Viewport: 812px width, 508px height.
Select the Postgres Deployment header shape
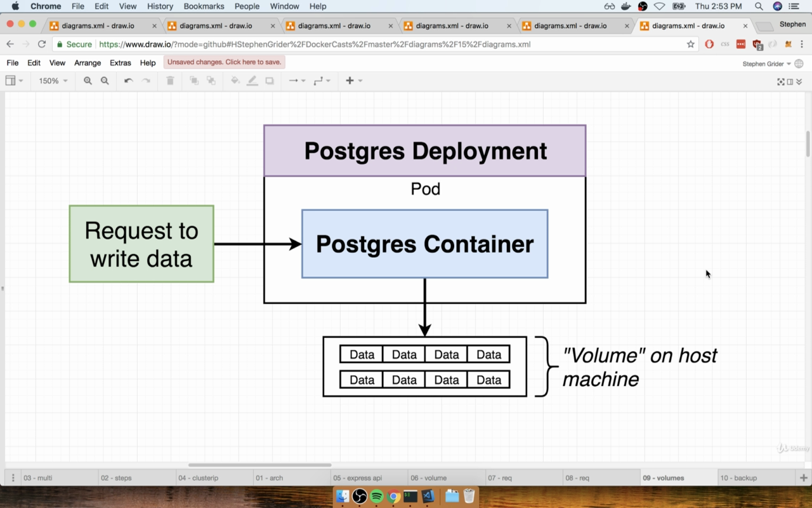point(424,150)
